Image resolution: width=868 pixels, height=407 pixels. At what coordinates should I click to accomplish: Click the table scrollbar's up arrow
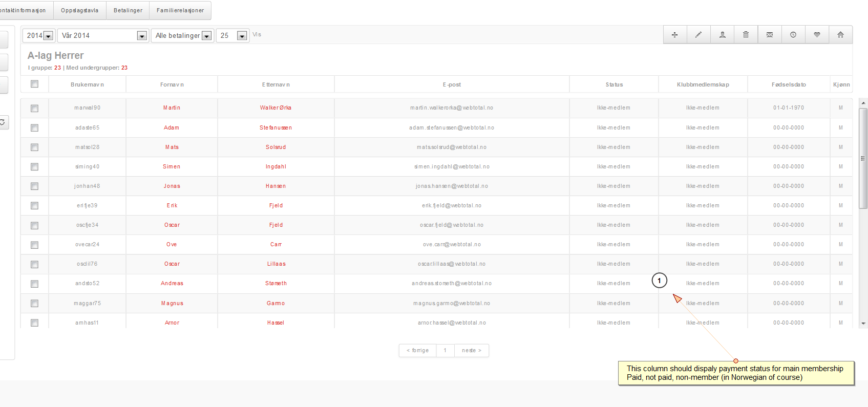point(863,103)
